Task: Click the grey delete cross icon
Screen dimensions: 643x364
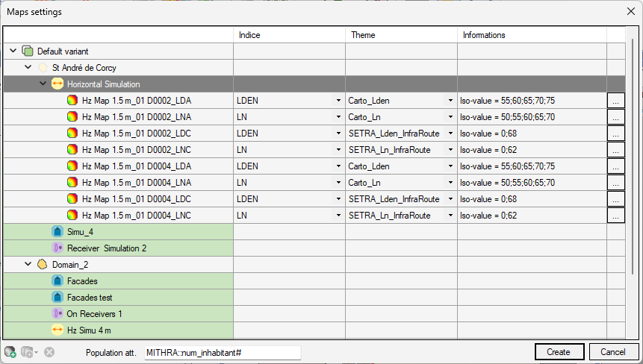Action: [49, 352]
